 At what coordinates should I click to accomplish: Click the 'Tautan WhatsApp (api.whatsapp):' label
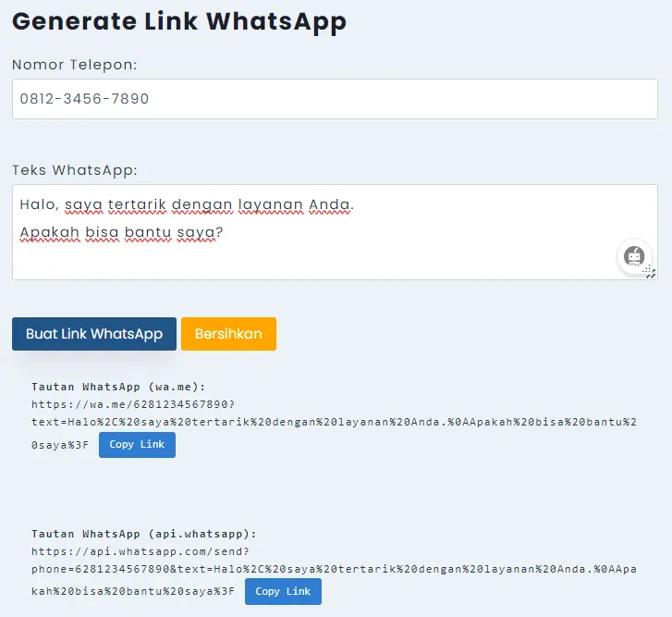click(x=143, y=534)
